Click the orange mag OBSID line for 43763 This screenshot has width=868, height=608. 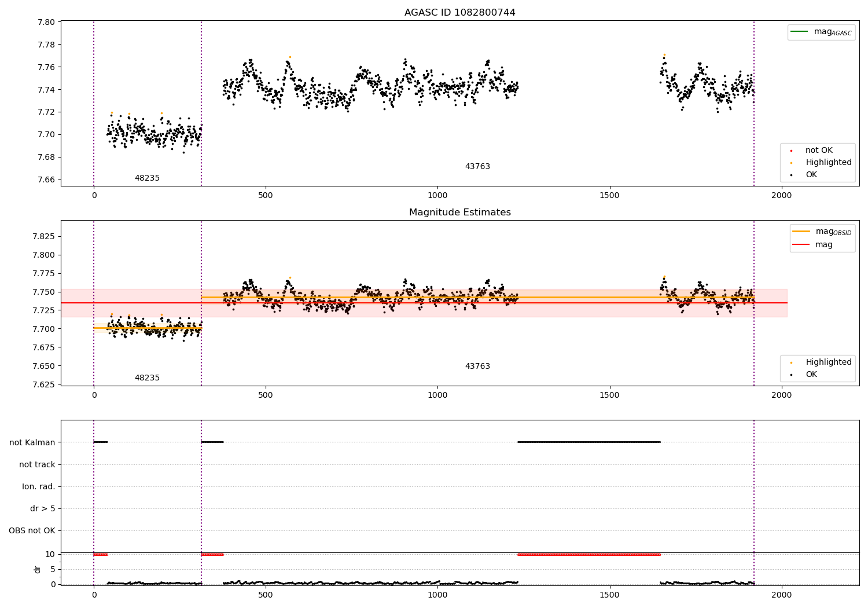click(x=477, y=297)
